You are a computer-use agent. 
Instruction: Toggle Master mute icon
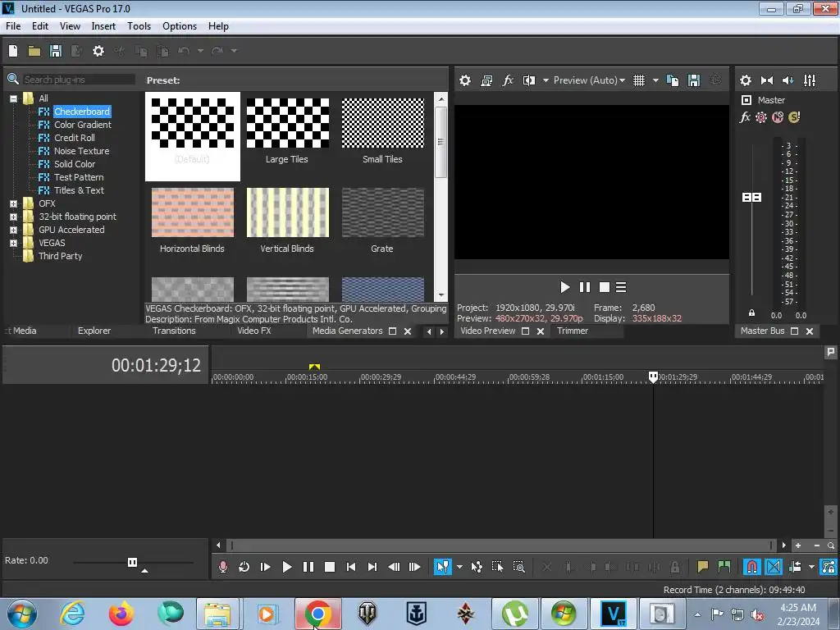778,116
